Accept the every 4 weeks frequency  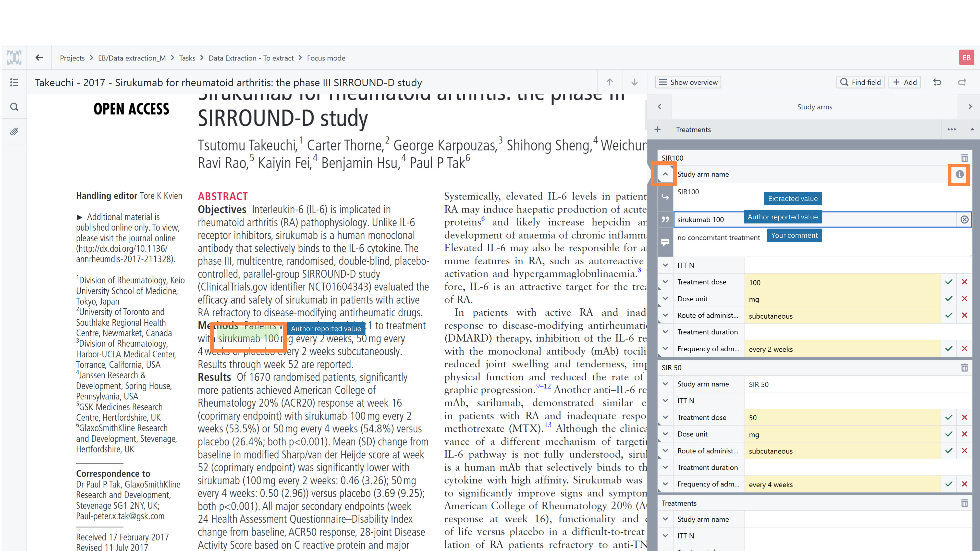pyautogui.click(x=948, y=484)
